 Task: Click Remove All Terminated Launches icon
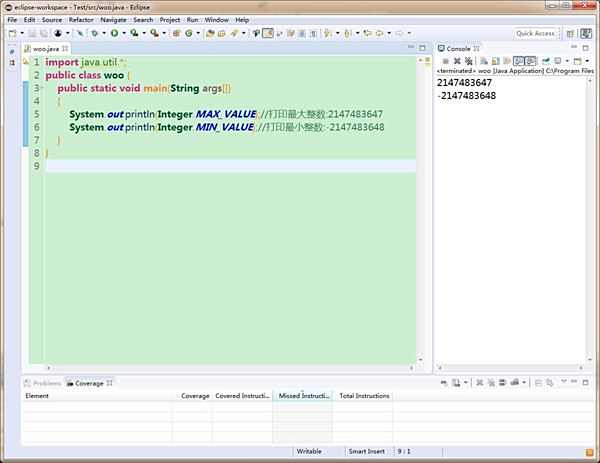[x=469, y=61]
